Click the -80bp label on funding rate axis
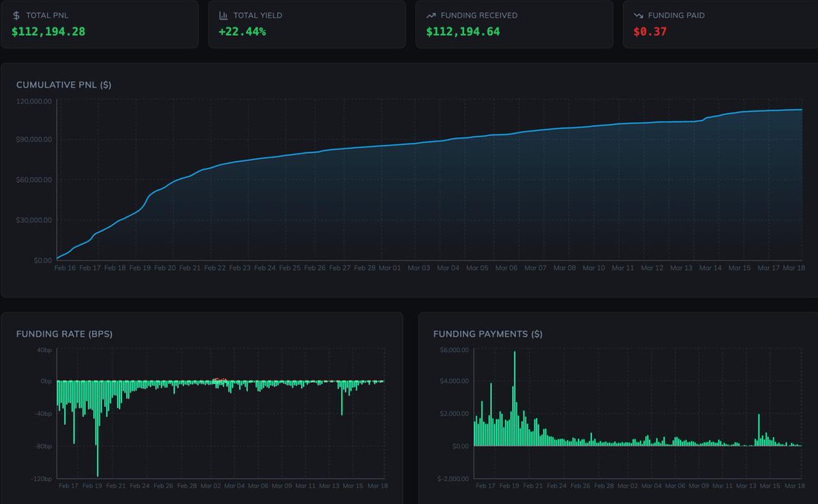Screen dimensions: 818x504 coord(43,446)
